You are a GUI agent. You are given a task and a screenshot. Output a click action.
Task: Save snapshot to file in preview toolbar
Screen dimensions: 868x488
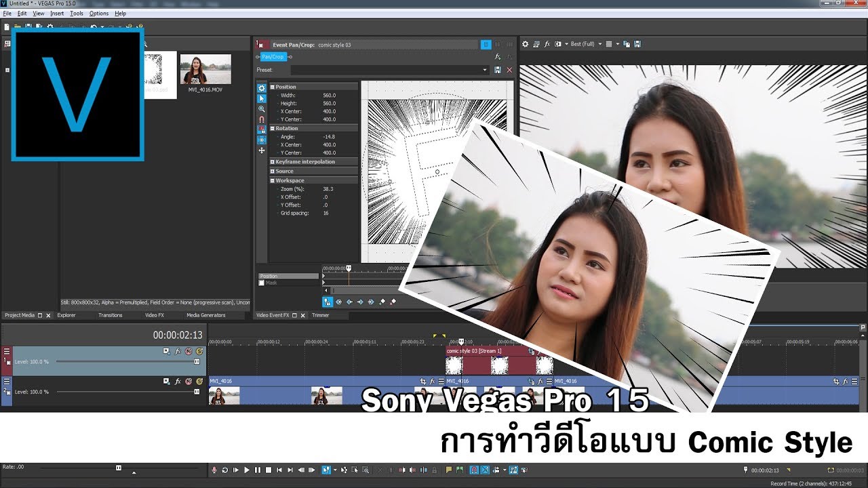click(637, 44)
